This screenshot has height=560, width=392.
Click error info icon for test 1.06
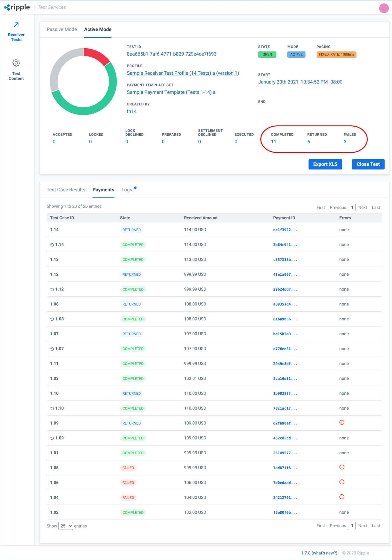click(342, 482)
